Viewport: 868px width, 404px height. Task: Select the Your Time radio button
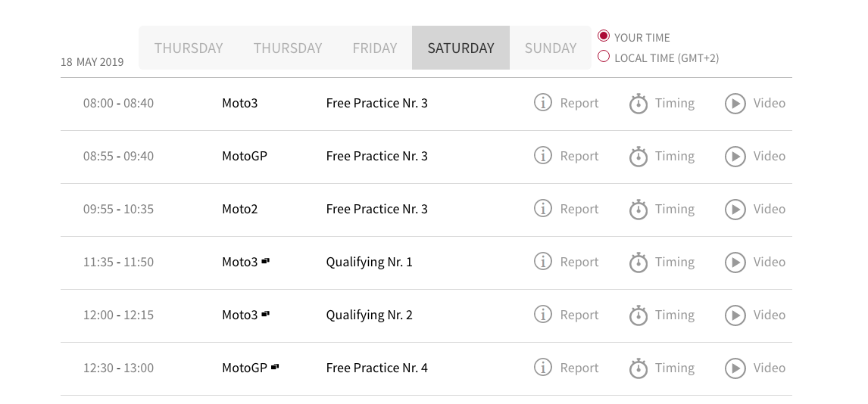(x=604, y=36)
